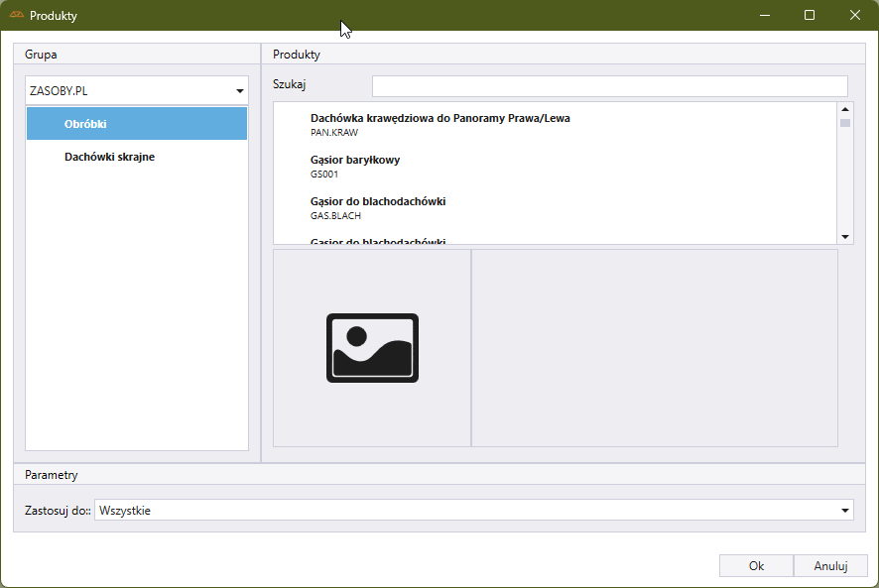Close the Produkty dialog window

[x=854, y=16]
